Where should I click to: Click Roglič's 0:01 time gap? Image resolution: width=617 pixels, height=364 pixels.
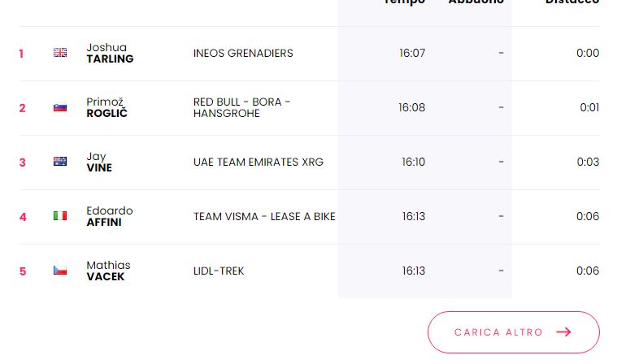pos(589,108)
